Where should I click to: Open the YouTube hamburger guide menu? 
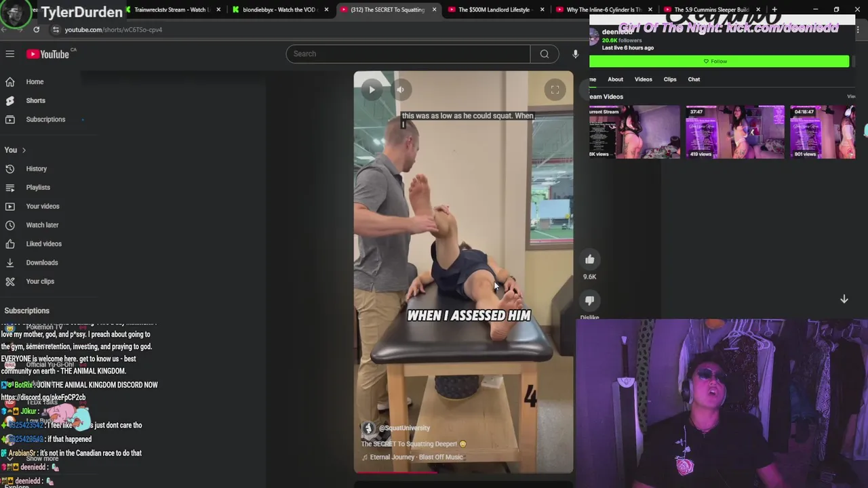(x=10, y=54)
